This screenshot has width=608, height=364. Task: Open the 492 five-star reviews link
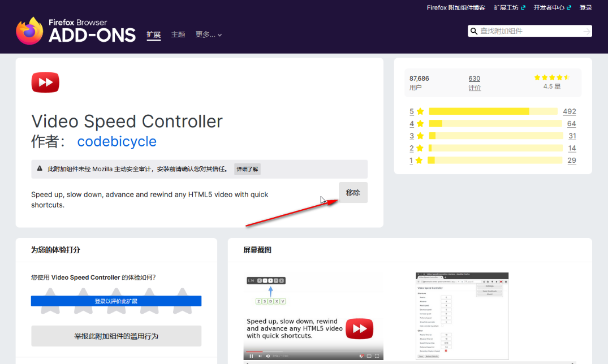tap(569, 111)
